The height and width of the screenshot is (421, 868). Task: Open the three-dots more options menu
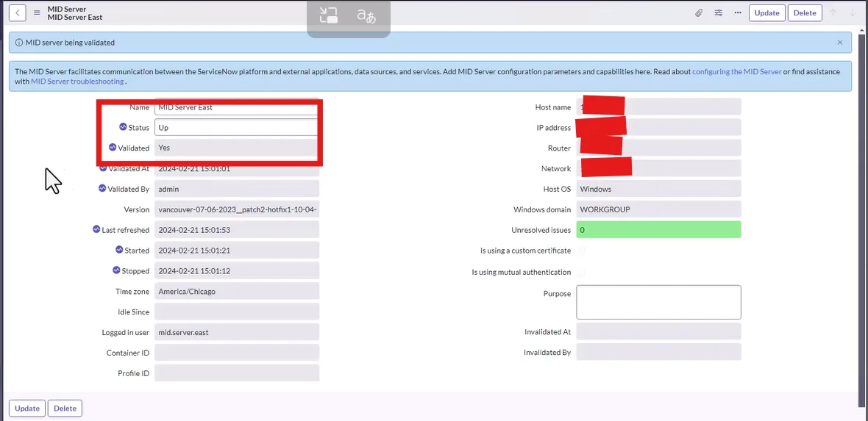(x=738, y=12)
